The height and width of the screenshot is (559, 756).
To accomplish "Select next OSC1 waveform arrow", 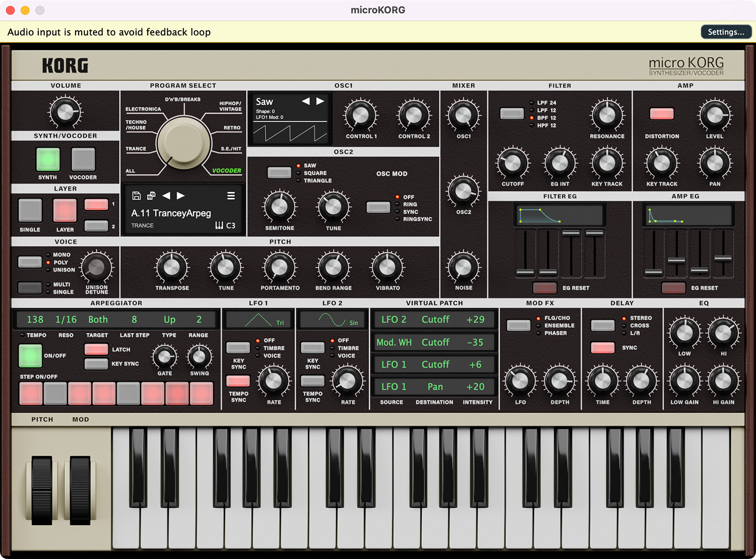I will (320, 101).
